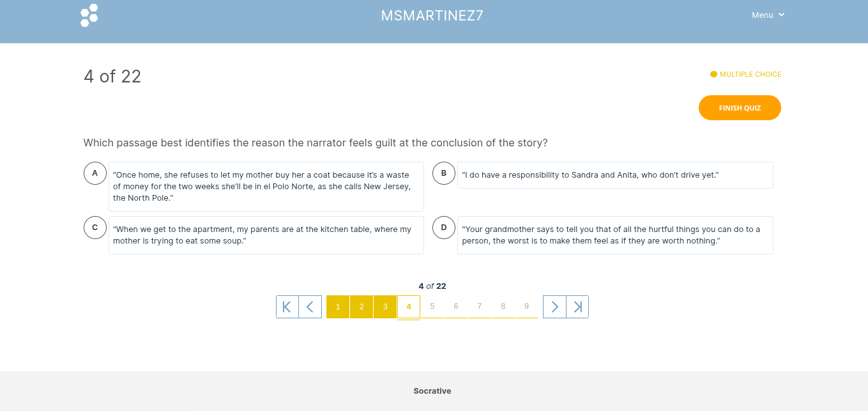The height and width of the screenshot is (411, 868).
Task: Jump to the last question
Action: coord(577,307)
